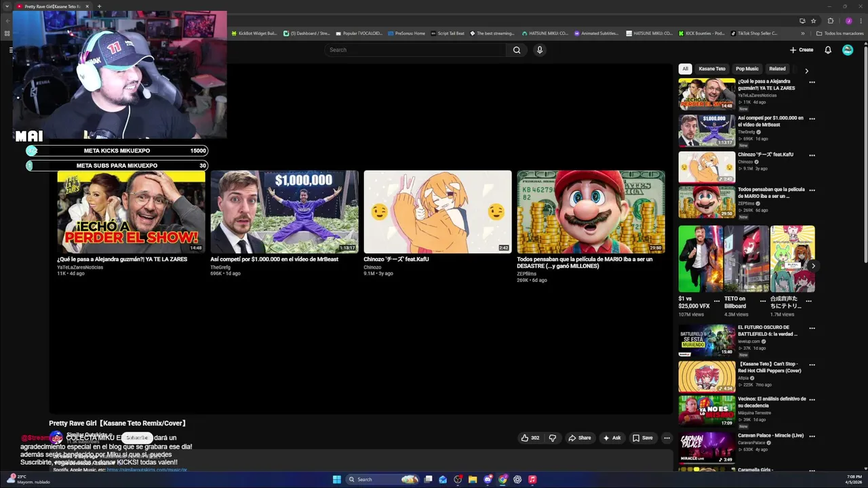Dislike the Pretty Rave Girl video

pyautogui.click(x=552, y=438)
